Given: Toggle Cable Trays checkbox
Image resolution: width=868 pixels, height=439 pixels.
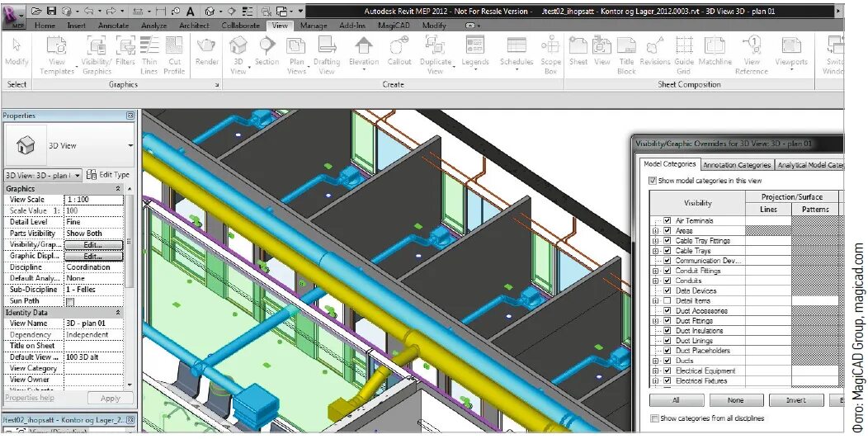Looking at the screenshot, I should pyautogui.click(x=667, y=251).
